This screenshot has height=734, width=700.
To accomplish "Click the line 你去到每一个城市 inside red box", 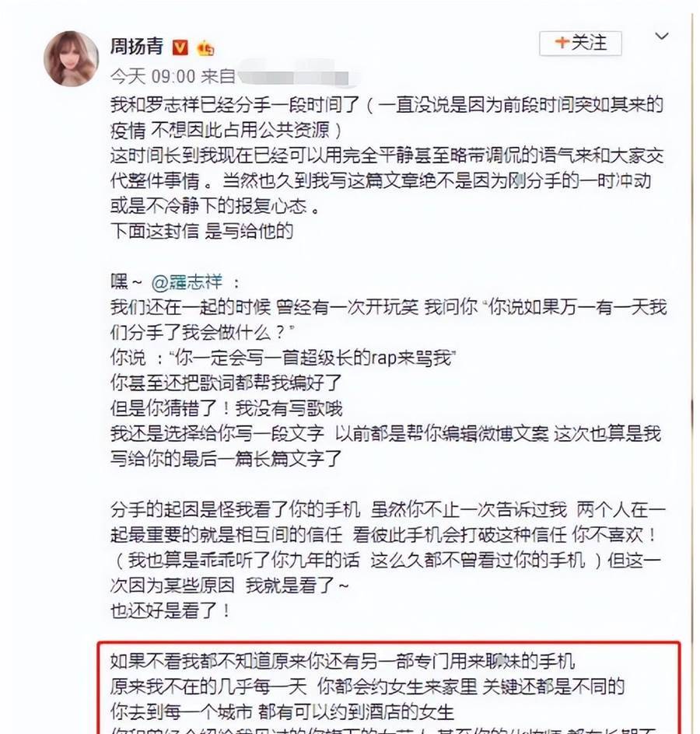I will [x=282, y=712].
